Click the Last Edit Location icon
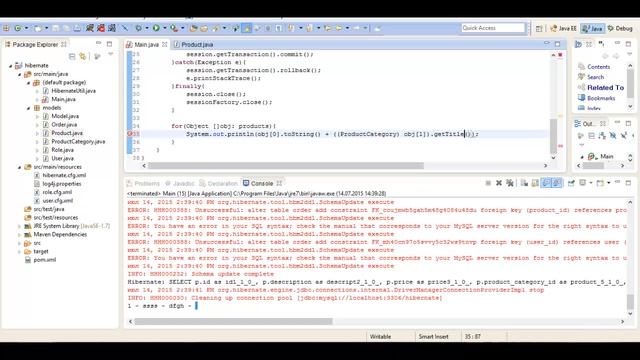Viewport: 640px width, 360px height. point(328,28)
